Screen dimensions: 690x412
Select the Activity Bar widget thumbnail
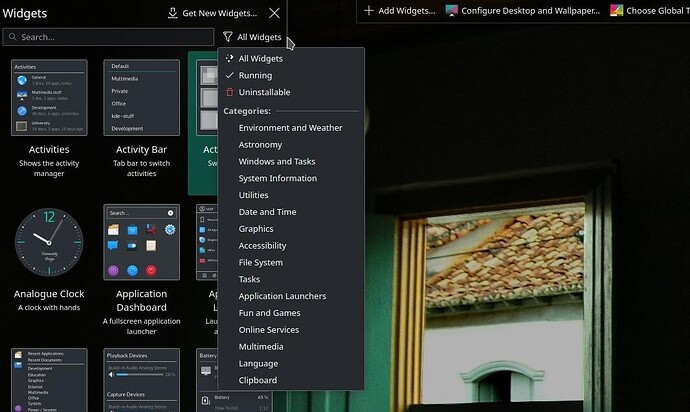pyautogui.click(x=141, y=97)
